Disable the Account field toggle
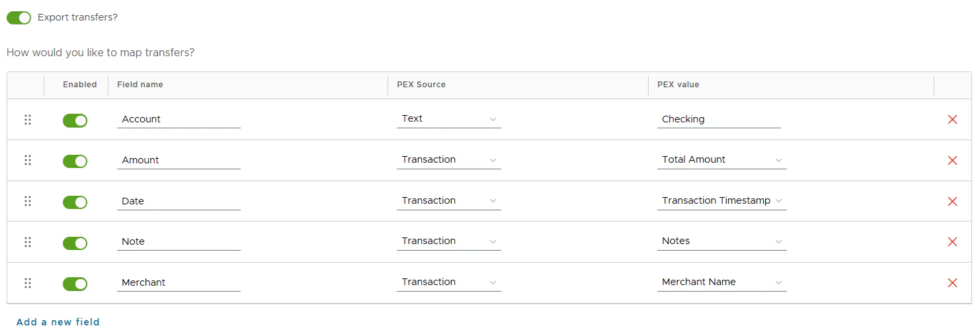 (x=75, y=120)
